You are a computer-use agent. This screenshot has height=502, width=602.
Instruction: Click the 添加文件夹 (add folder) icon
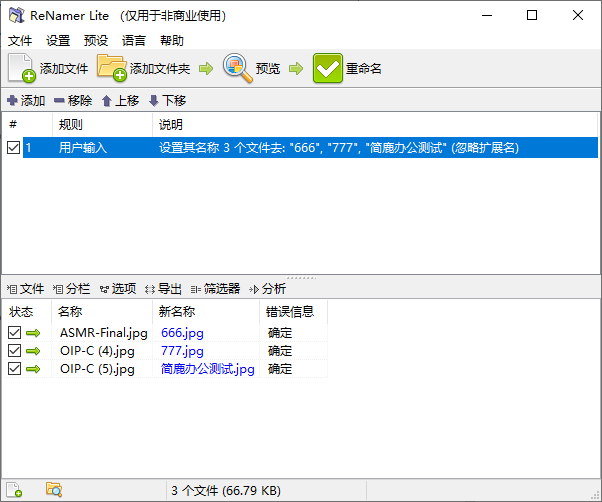coord(112,68)
